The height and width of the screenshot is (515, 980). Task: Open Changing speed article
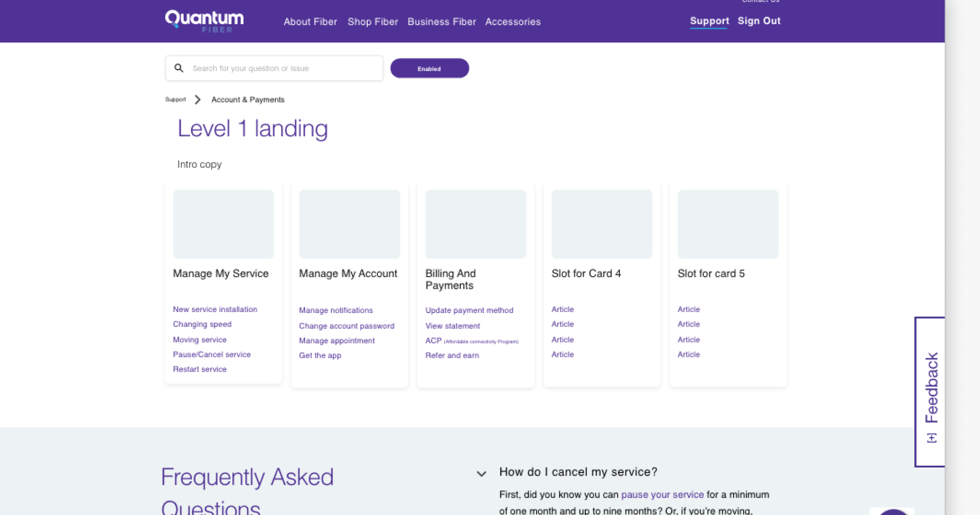[202, 324]
